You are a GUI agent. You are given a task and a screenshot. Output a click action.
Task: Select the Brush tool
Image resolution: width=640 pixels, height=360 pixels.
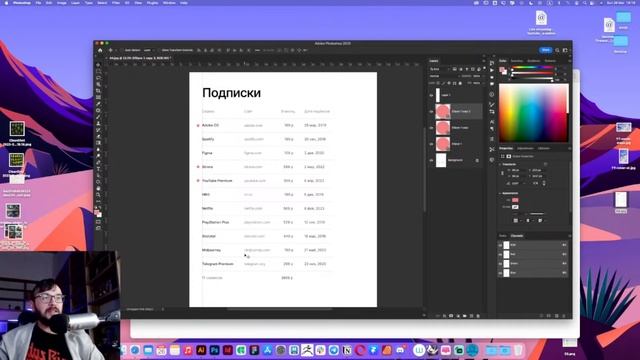[x=98, y=117]
